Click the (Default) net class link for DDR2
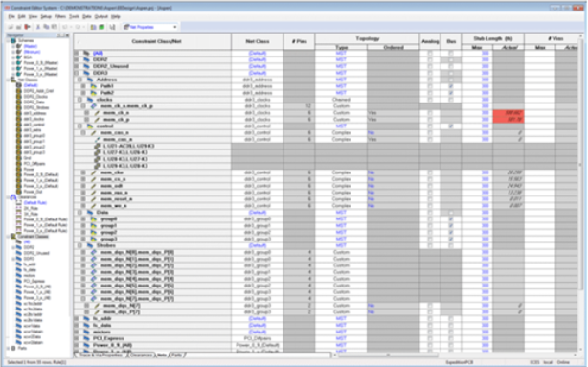The width and height of the screenshot is (588, 367). (258, 59)
